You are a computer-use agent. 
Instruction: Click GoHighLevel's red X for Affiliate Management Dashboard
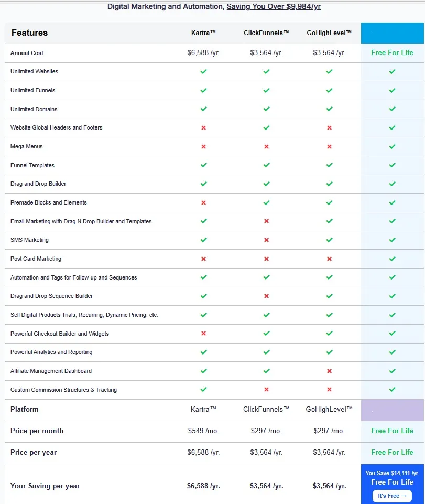click(x=329, y=371)
